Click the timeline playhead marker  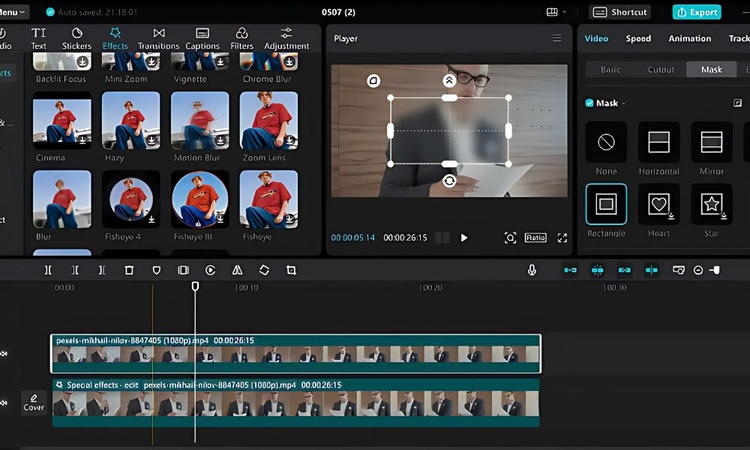195,286
